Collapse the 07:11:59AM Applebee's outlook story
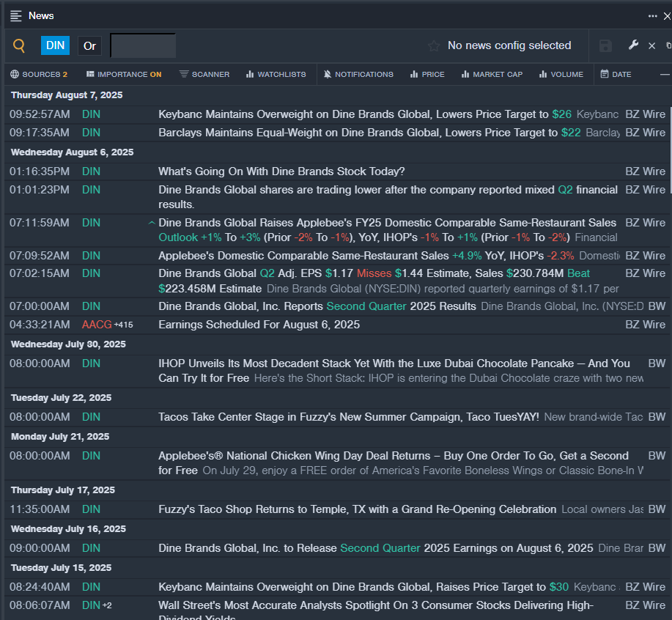Viewport: 672px width, 620px height. 151,223
